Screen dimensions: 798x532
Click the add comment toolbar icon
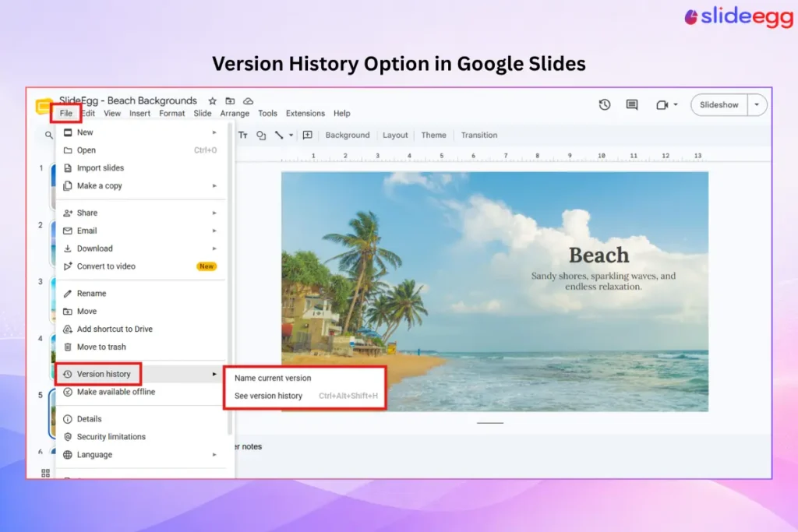coord(307,135)
